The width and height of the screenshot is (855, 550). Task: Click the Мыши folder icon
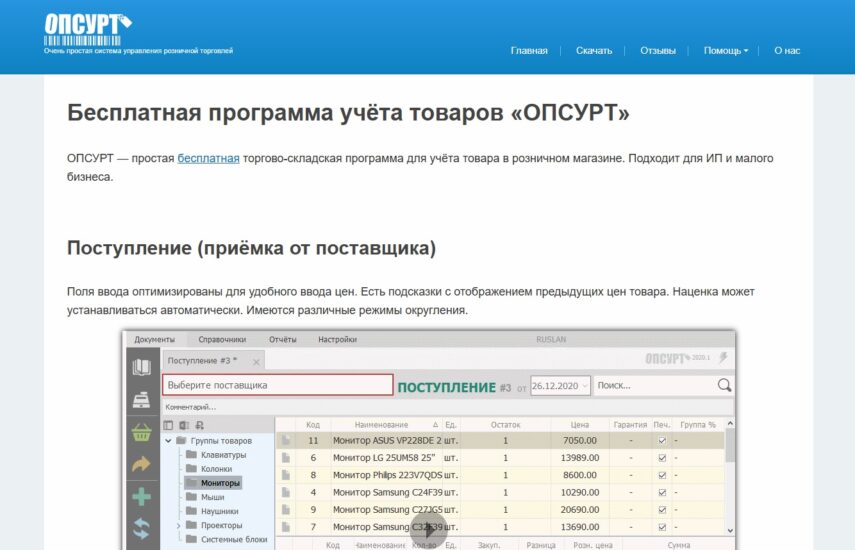point(191,497)
